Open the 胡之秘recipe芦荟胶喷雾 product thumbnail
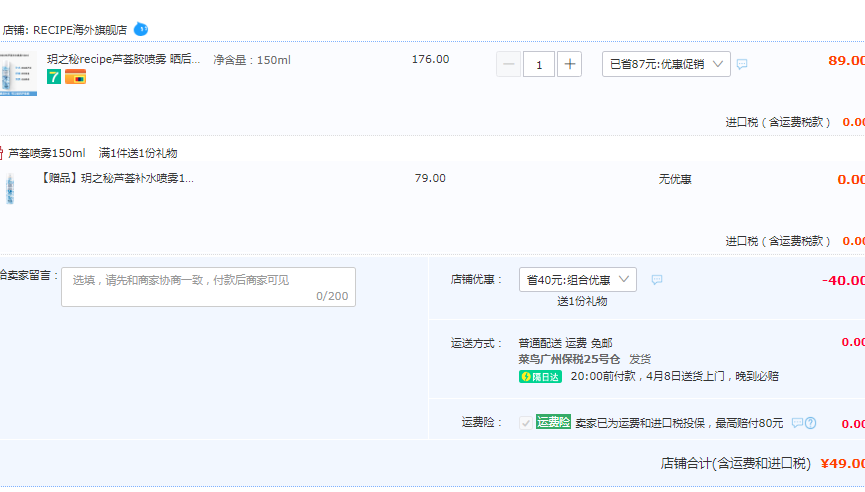Screen dimensions: 865x492 pos(18,73)
